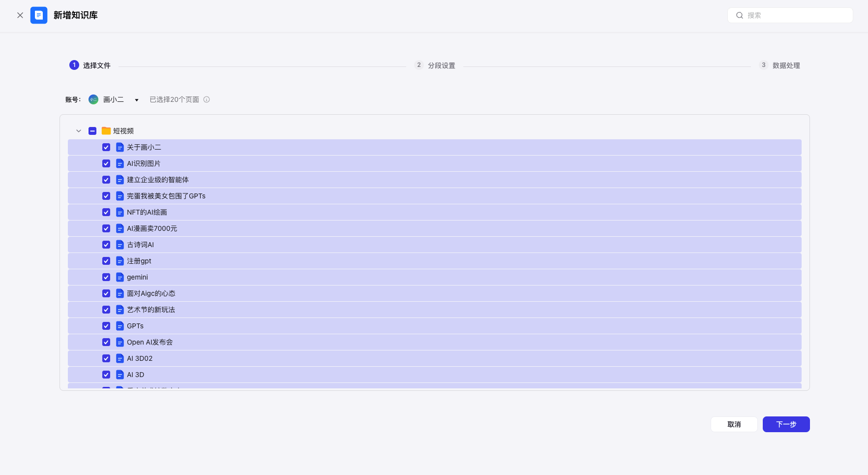The image size is (868, 475).
Task: Click the AI漫画卖7000元 document icon
Action: (120, 228)
